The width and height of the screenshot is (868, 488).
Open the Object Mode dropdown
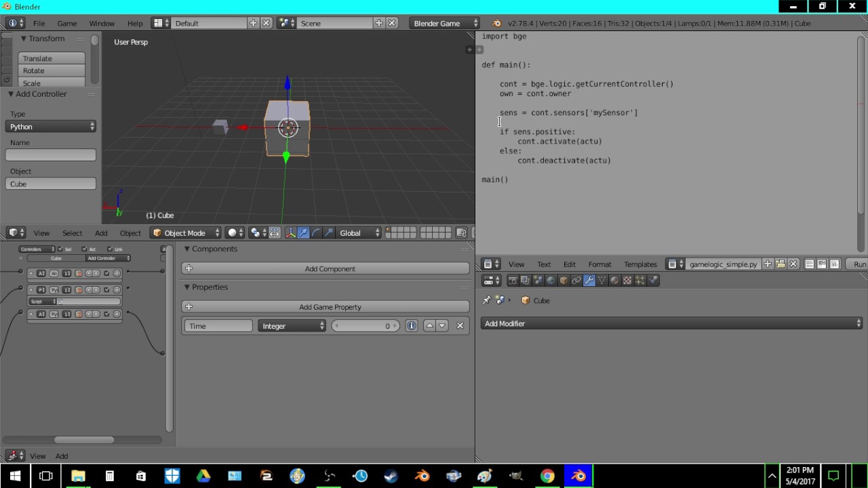186,233
